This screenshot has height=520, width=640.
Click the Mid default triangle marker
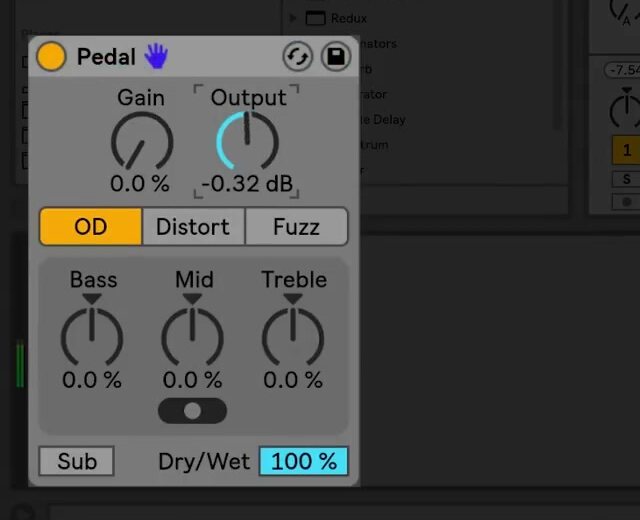point(192,299)
